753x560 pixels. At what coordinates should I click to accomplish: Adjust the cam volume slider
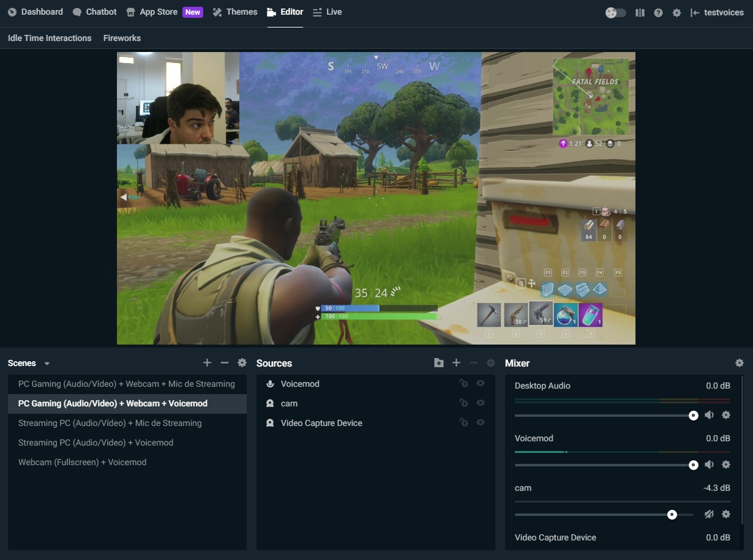pyautogui.click(x=604, y=514)
